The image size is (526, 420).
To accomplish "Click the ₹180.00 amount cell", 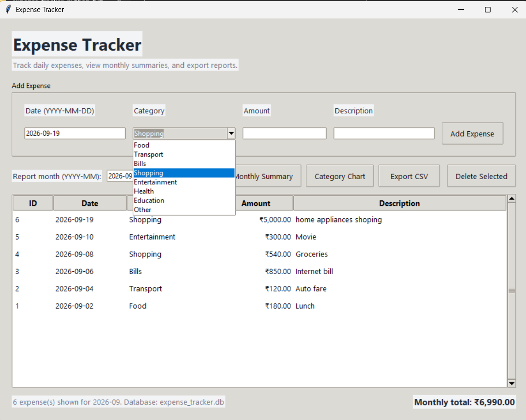I will (278, 306).
